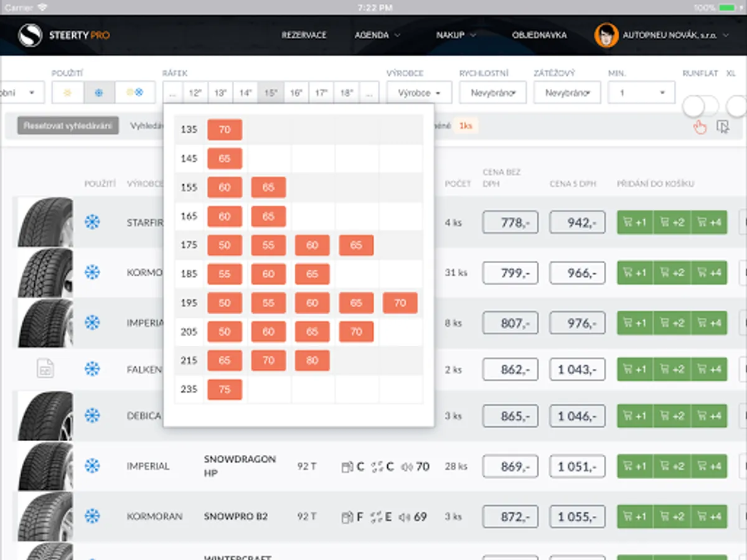Select the 16" rim size tab

click(296, 93)
